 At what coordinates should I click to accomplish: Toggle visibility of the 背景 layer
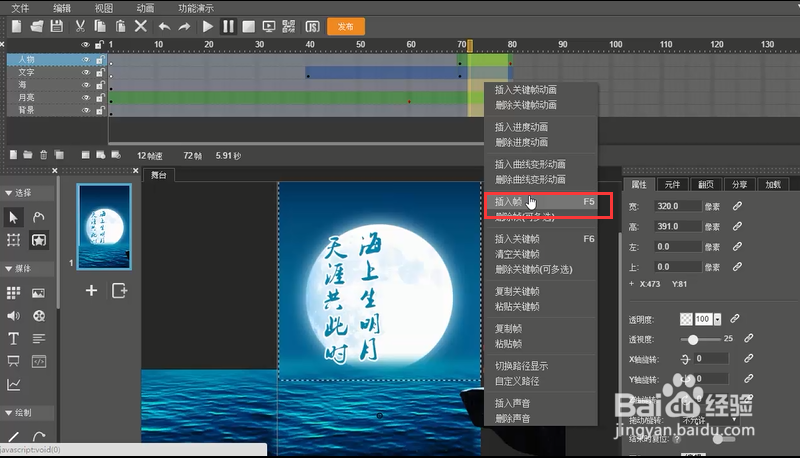[x=86, y=110]
